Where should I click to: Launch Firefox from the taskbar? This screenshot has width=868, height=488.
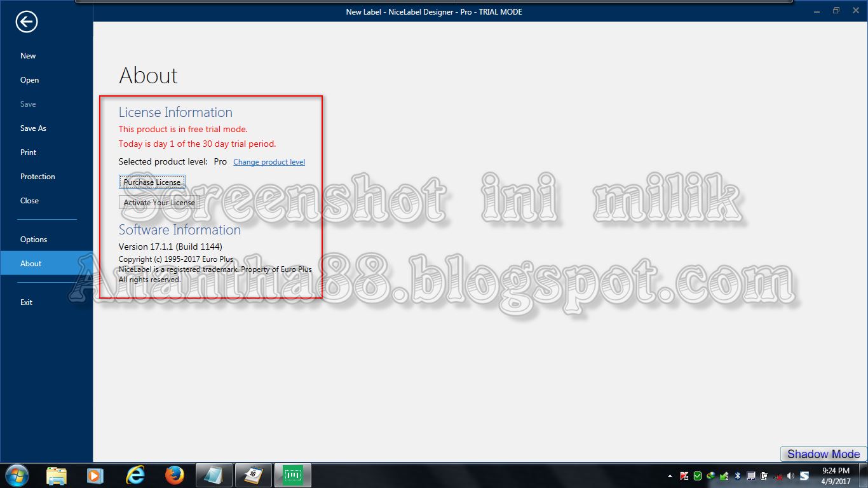[x=174, y=475]
